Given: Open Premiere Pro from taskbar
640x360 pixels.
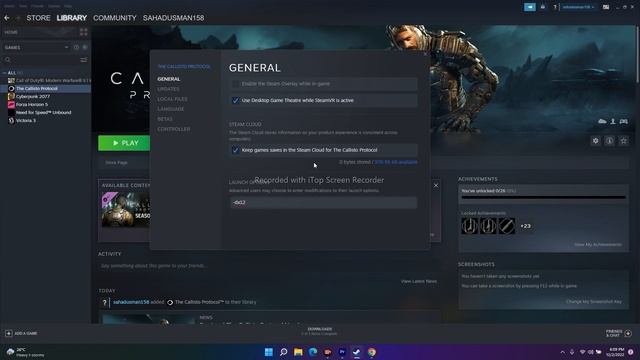Looking at the screenshot, I should [342, 352].
